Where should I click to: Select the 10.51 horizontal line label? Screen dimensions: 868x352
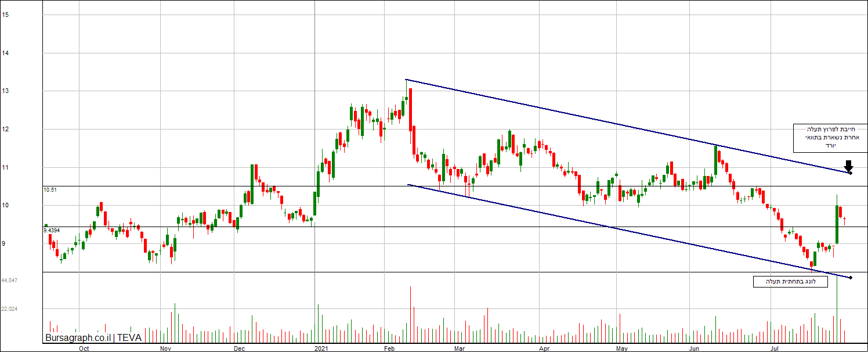49,189
